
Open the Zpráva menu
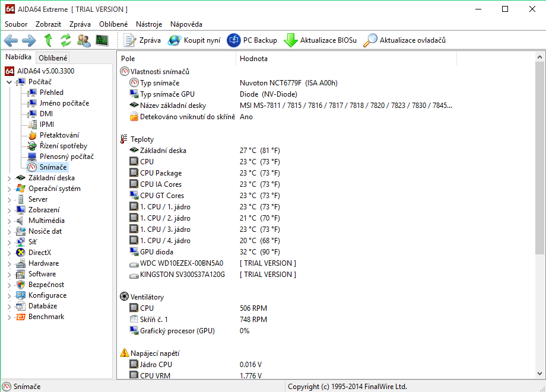point(80,24)
